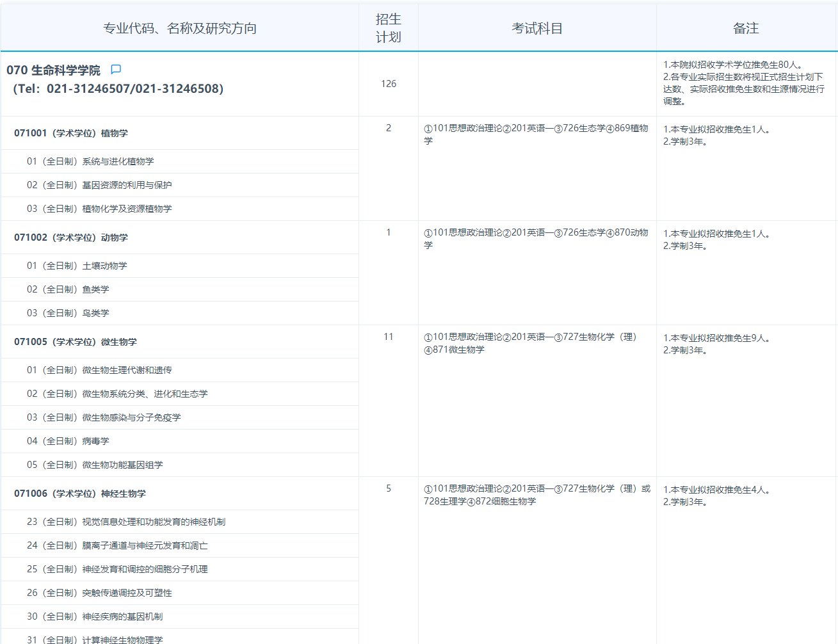Select direction 01 系统与进化植物学
Image resolution: width=838 pixels, height=644 pixels.
click(90, 161)
